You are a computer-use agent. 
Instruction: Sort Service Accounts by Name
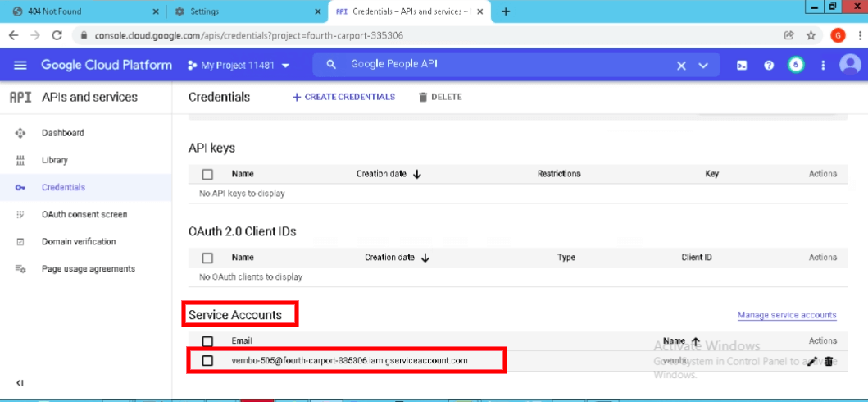pos(682,341)
